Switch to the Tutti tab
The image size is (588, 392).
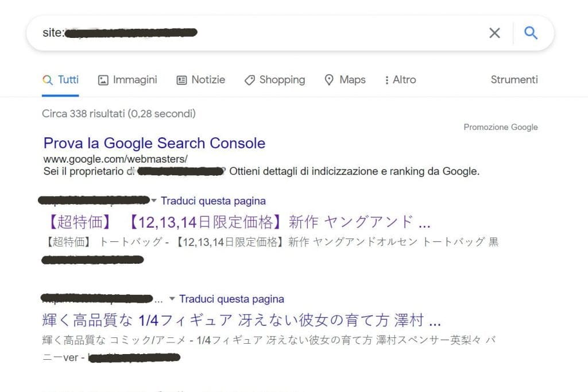click(60, 80)
